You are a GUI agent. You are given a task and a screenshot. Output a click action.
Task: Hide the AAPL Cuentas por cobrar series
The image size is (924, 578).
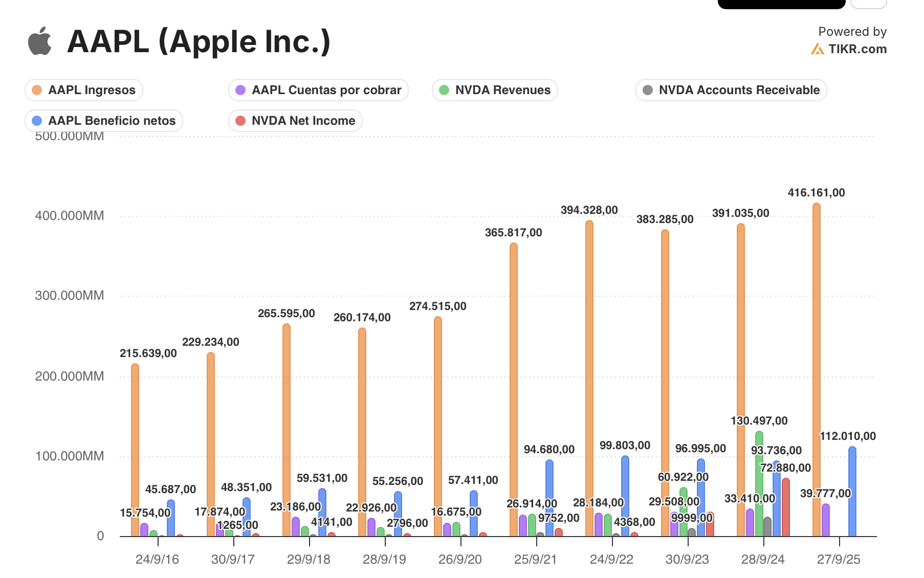[x=318, y=90]
